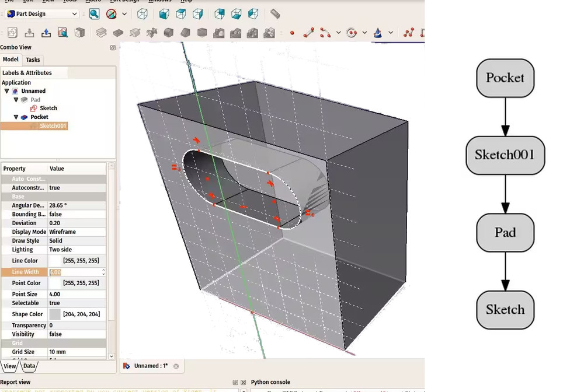The width and height of the screenshot is (584, 392).
Task: Select the Pad tool in the toolbar
Action: (101, 33)
